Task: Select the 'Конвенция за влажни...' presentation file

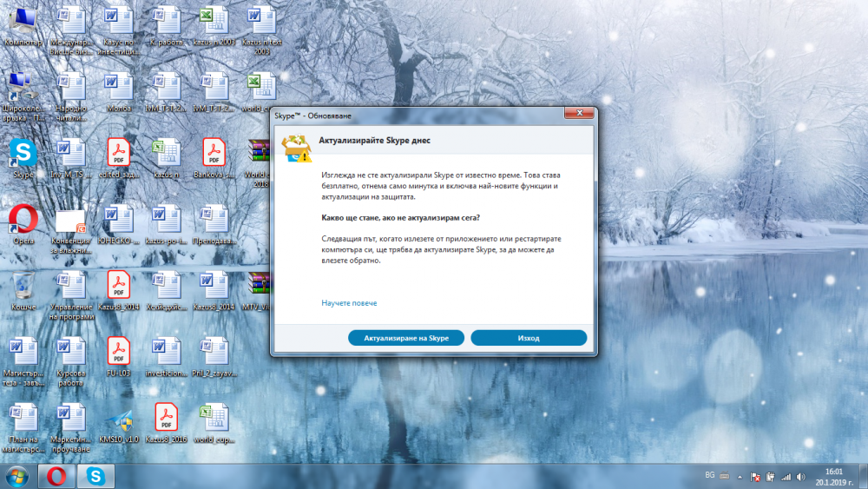Action: (x=71, y=230)
